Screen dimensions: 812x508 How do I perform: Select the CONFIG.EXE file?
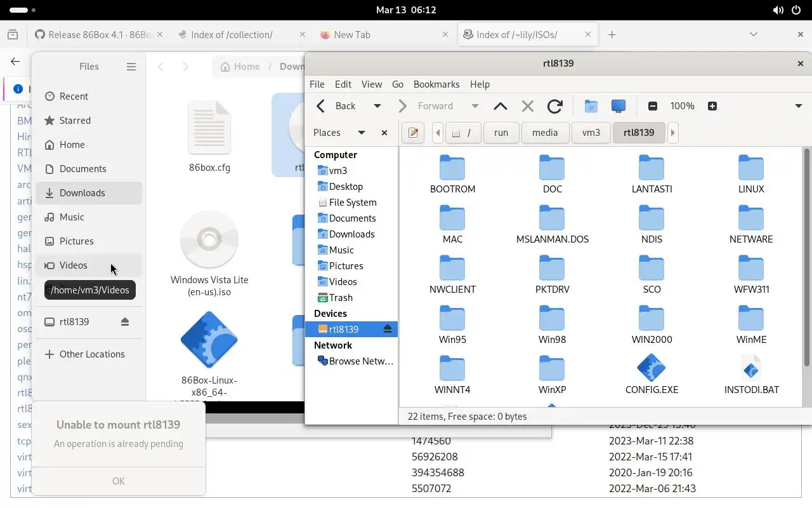[x=652, y=375]
